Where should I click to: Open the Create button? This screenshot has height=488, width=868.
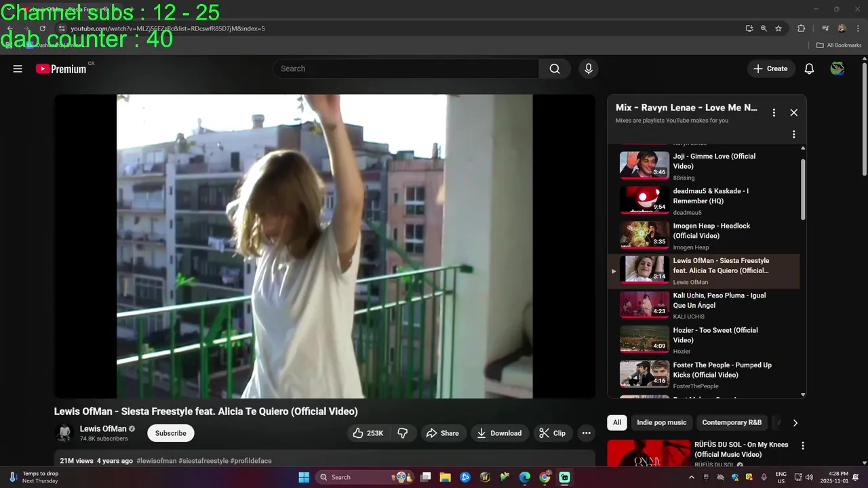click(771, 68)
